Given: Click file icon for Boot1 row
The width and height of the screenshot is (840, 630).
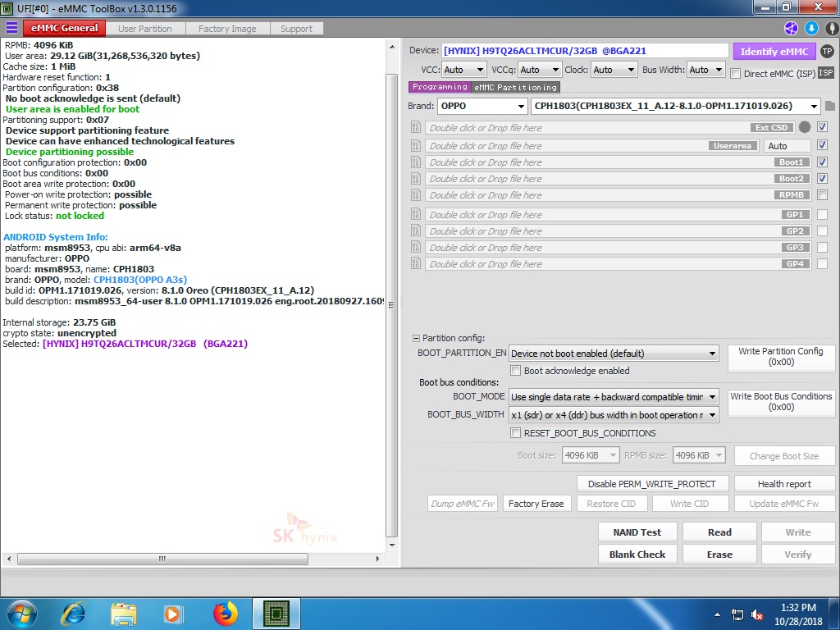Looking at the screenshot, I should point(416,162).
